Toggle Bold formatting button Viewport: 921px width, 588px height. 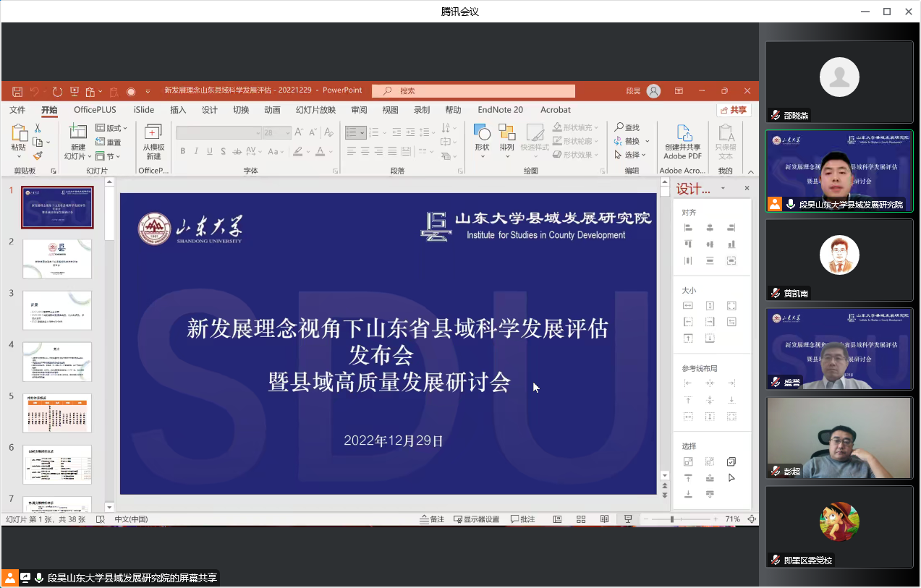pos(183,151)
